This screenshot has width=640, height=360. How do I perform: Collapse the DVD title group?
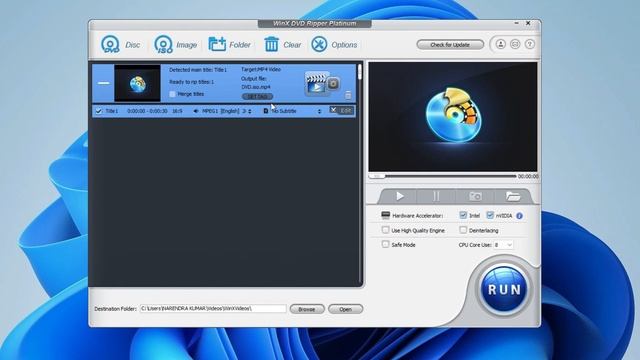[x=103, y=83]
